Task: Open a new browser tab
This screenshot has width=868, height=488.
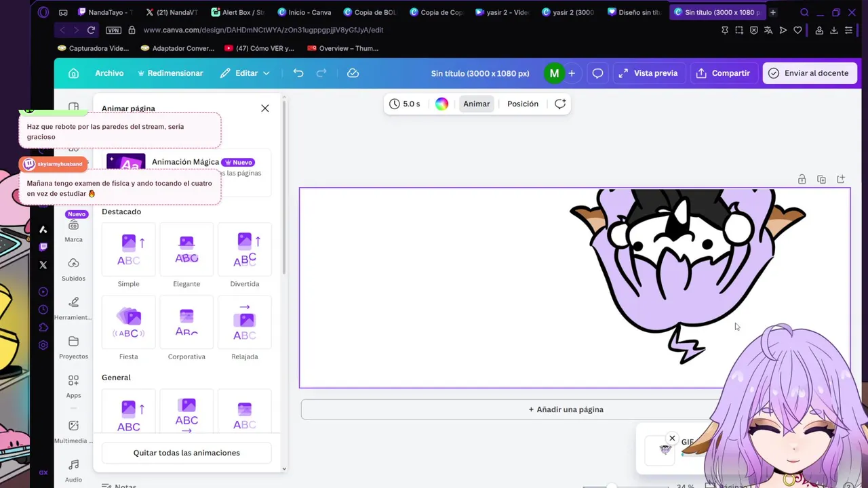Action: click(772, 12)
